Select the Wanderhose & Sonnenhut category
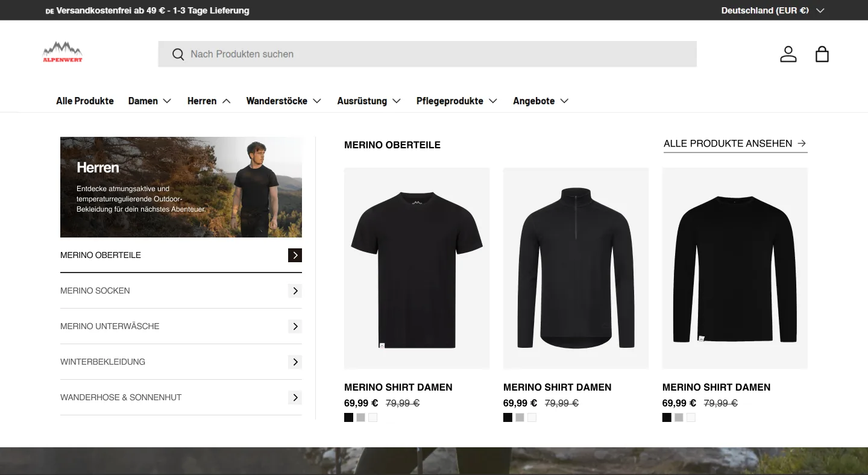 click(181, 397)
